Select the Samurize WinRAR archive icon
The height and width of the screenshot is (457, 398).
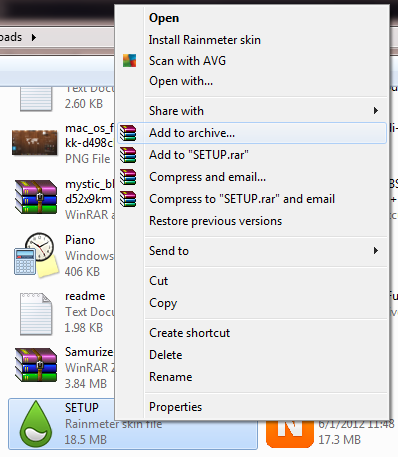click(36, 365)
